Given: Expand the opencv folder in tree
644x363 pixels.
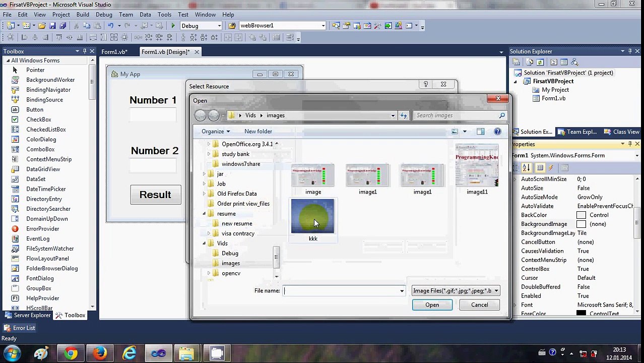Looking at the screenshot, I should pos(209,273).
